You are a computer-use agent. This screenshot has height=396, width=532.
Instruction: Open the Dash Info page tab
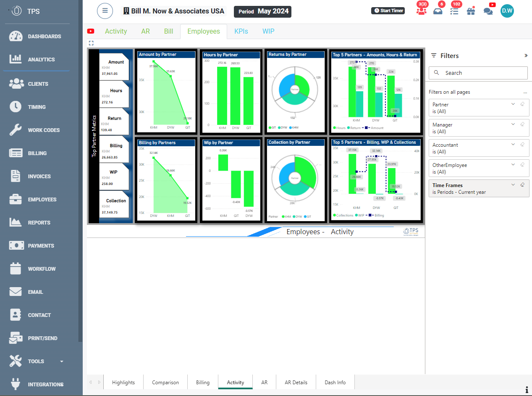point(335,382)
